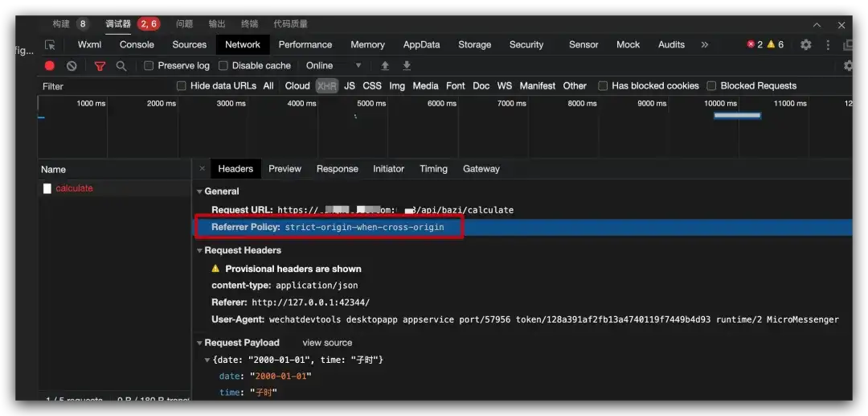Open the Mock tab
868x416 pixels.
pyautogui.click(x=628, y=45)
